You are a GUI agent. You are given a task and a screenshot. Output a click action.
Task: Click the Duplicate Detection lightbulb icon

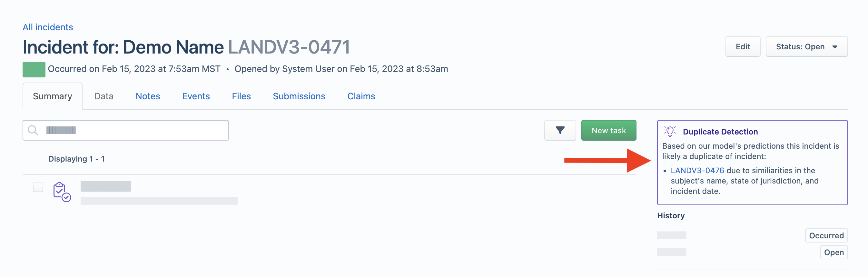coord(670,131)
